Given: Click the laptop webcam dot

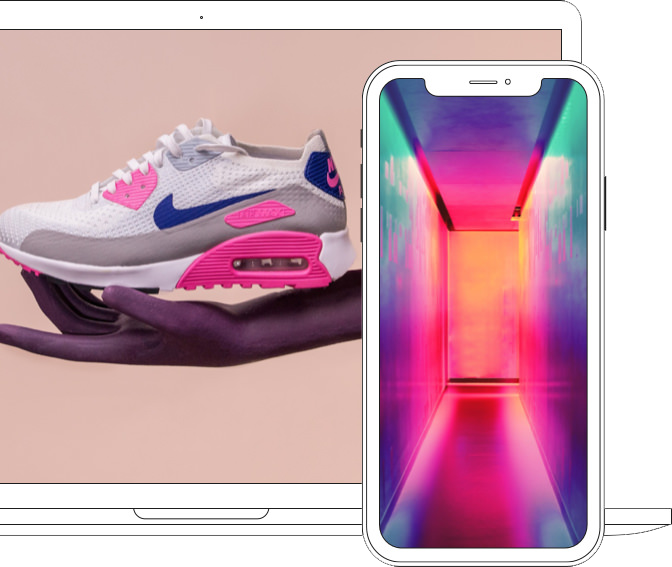Looking at the screenshot, I should [201, 17].
